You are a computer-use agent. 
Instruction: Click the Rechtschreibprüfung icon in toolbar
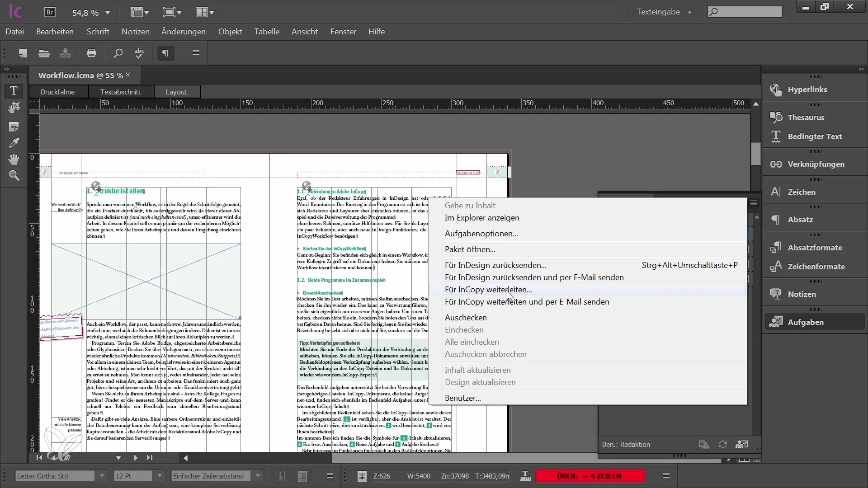pyautogui.click(x=139, y=53)
